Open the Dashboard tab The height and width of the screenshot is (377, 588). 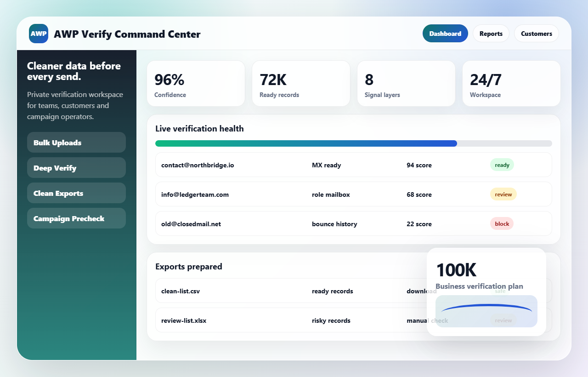[x=445, y=34]
